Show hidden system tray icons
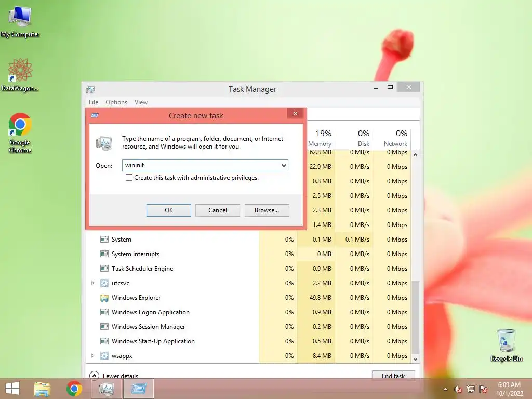This screenshot has width=532, height=399. (445, 389)
